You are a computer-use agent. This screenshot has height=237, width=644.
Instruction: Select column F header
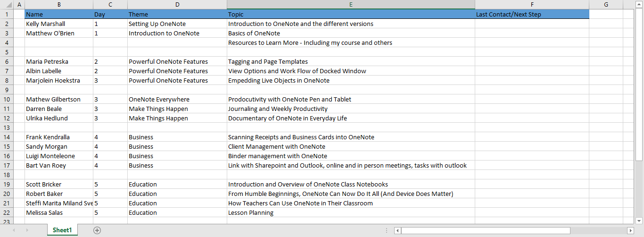(532, 5)
